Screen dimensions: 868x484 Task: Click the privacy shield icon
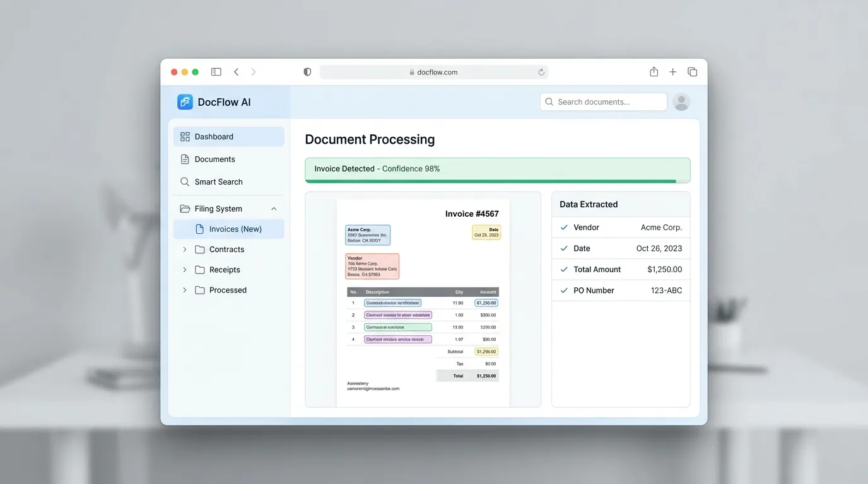pyautogui.click(x=307, y=72)
